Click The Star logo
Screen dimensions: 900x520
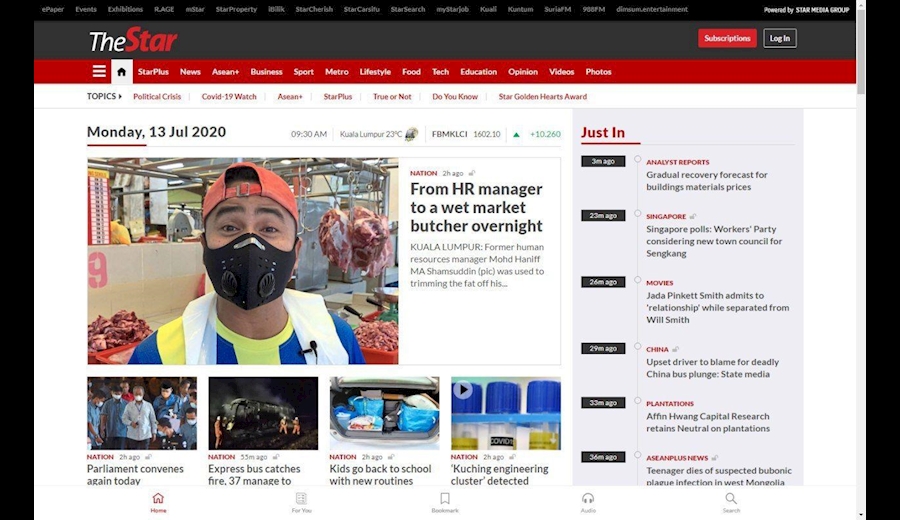[133, 41]
